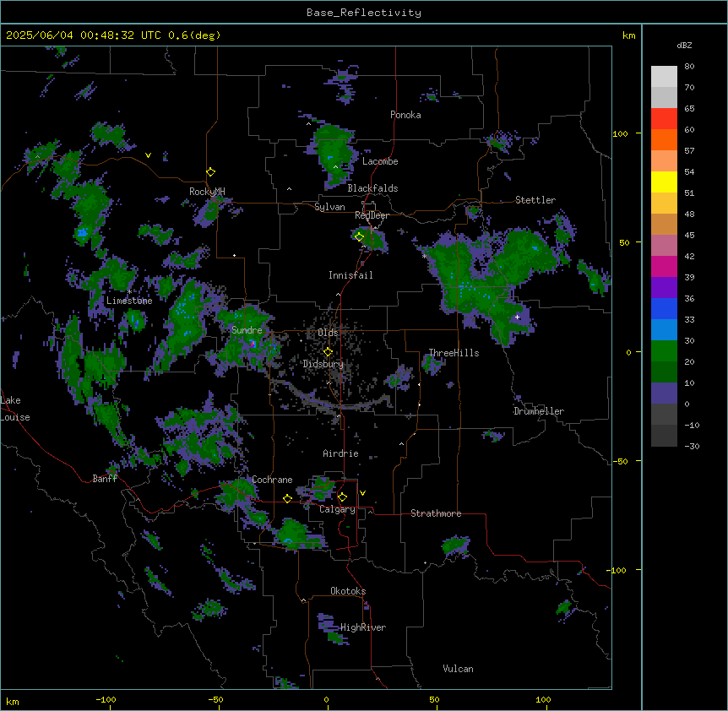Select the green 30 dBZ legend swatch
The image size is (728, 711).
[664, 351]
